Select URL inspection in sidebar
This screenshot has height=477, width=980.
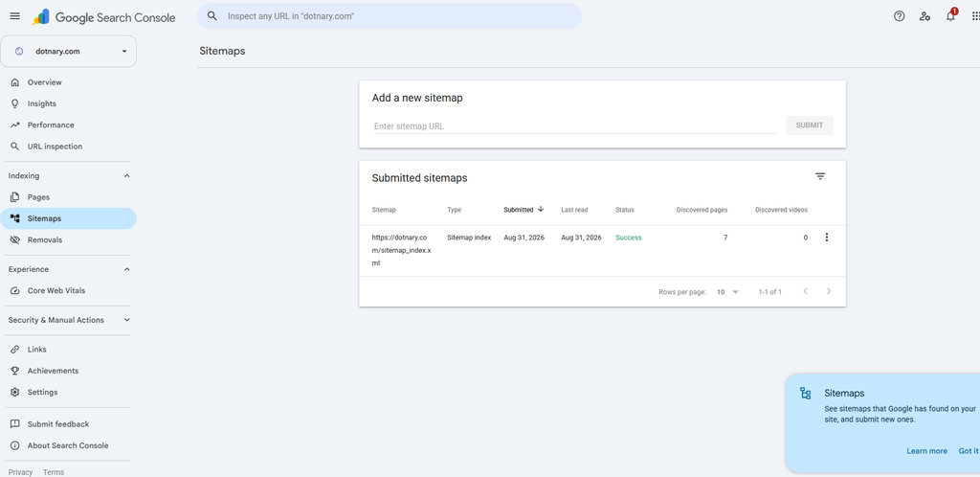(68, 147)
